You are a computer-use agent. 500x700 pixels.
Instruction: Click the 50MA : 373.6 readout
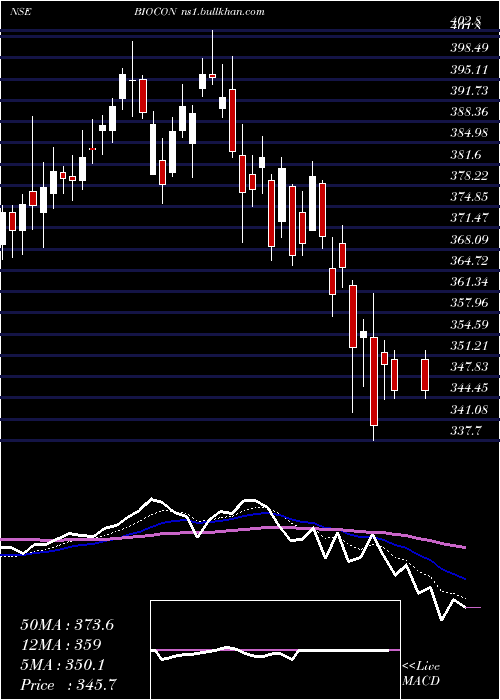[67, 625]
